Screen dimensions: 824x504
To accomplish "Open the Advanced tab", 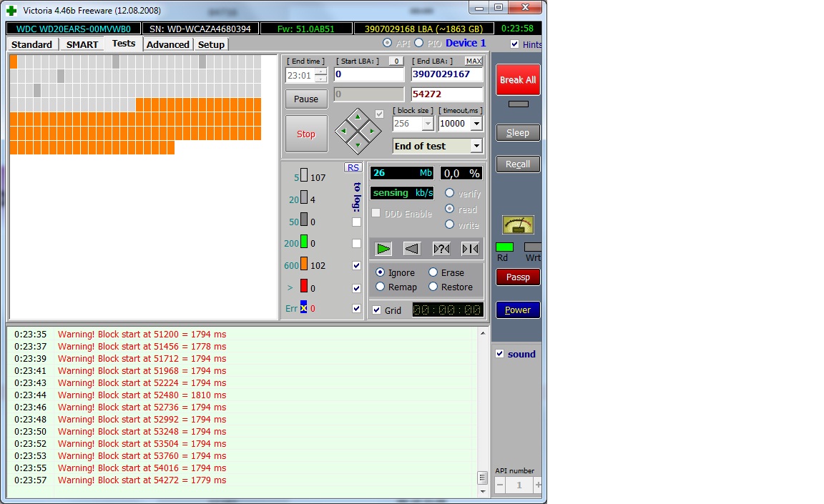I will pos(168,44).
